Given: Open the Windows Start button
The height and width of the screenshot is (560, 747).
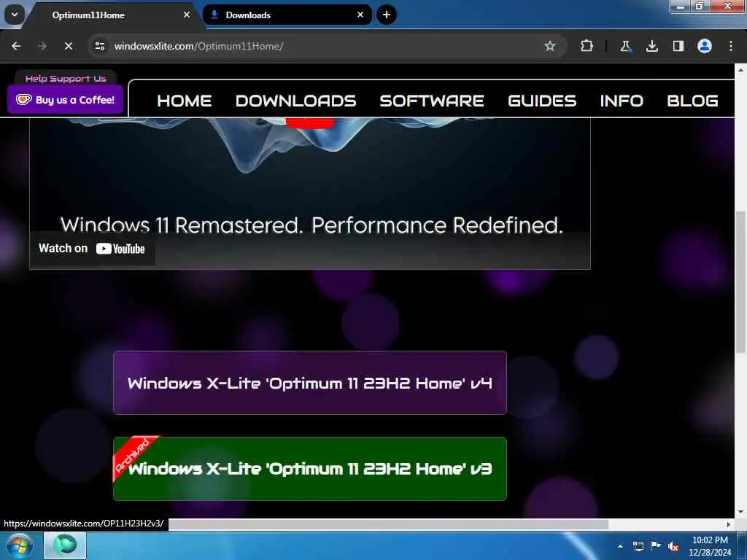Looking at the screenshot, I should coord(19,545).
